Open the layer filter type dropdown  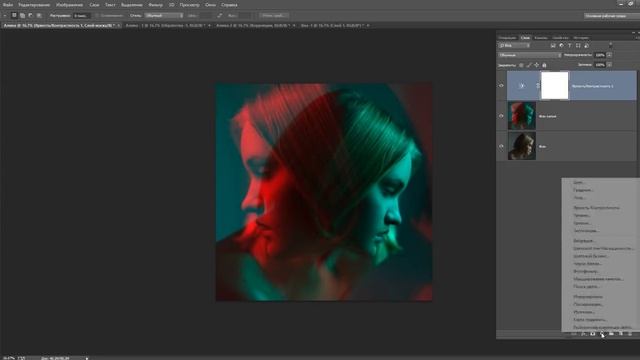pos(514,46)
